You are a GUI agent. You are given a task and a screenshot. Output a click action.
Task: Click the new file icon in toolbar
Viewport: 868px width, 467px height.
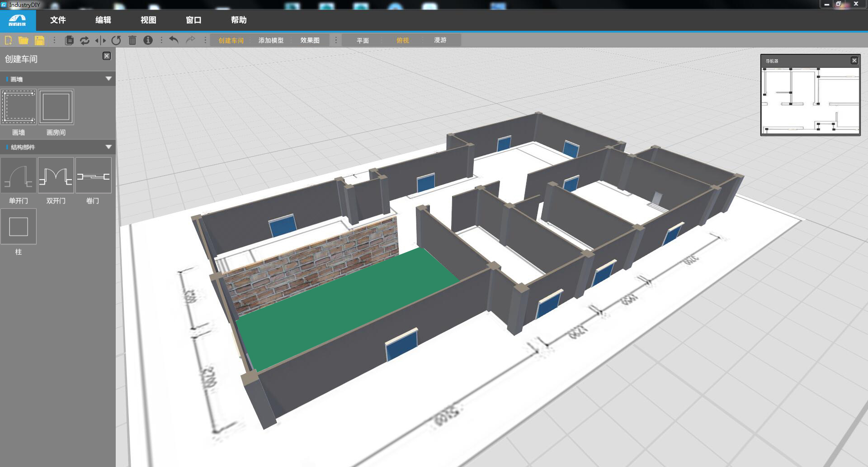[x=8, y=40]
